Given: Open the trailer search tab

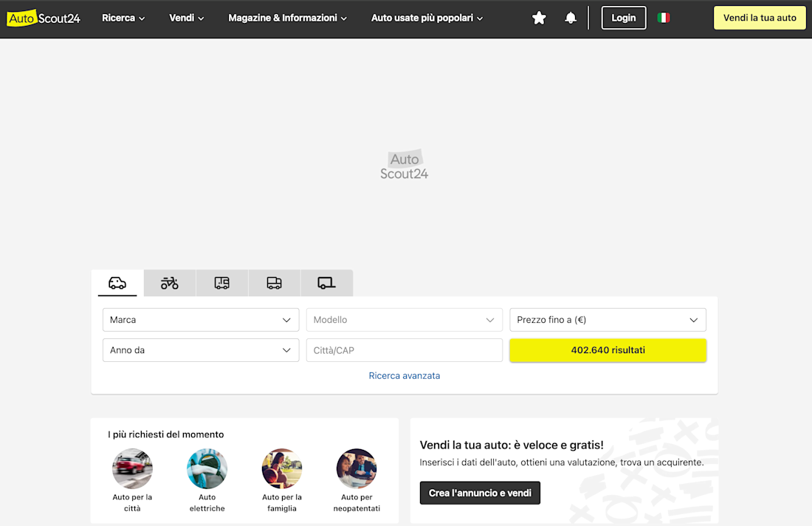Looking at the screenshot, I should pos(326,283).
